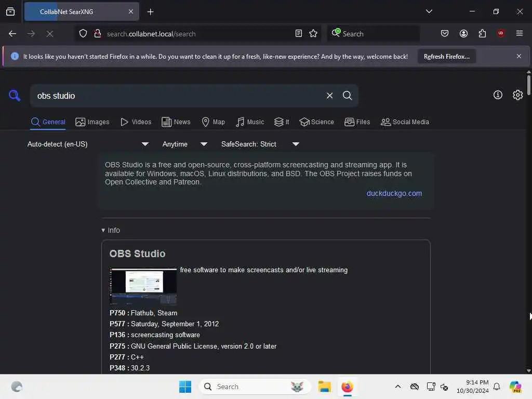Viewport: 532px width, 399px height.
Task: Open Firefox application hamburger menu
Action: coord(520,33)
